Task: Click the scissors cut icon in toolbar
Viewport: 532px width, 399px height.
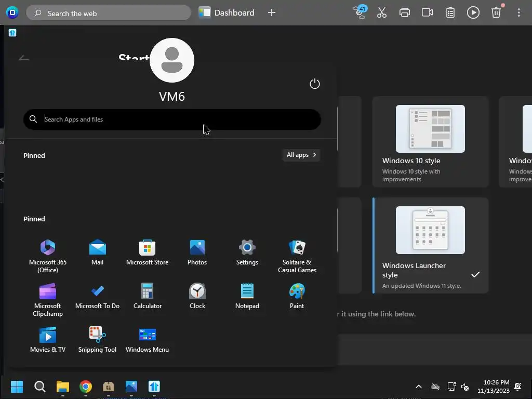Action: point(382,13)
